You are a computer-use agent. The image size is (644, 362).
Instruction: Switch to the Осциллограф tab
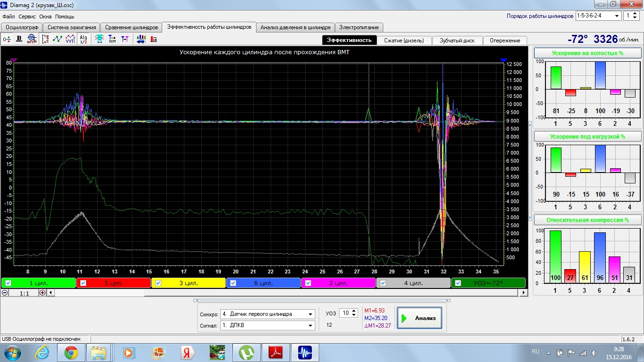click(22, 27)
